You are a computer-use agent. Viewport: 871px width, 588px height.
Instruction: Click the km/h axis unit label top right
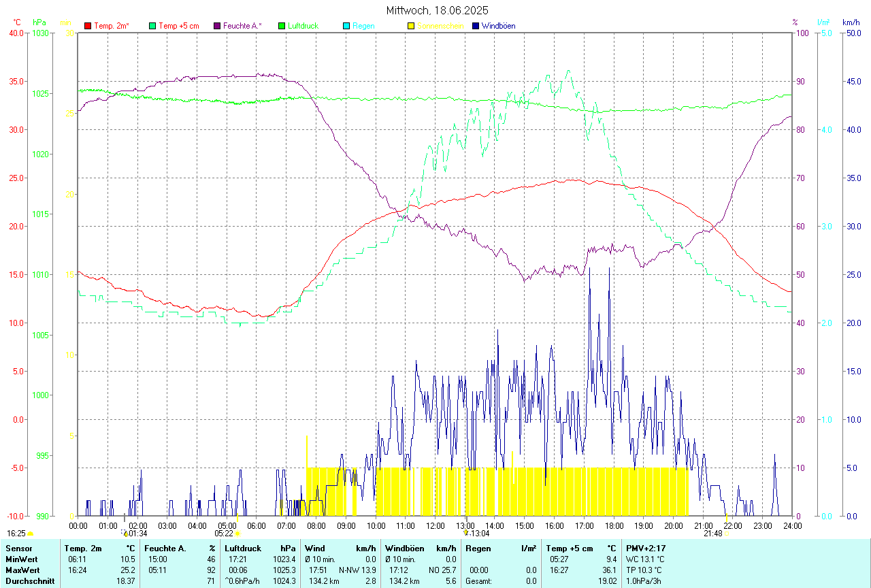[851, 22]
